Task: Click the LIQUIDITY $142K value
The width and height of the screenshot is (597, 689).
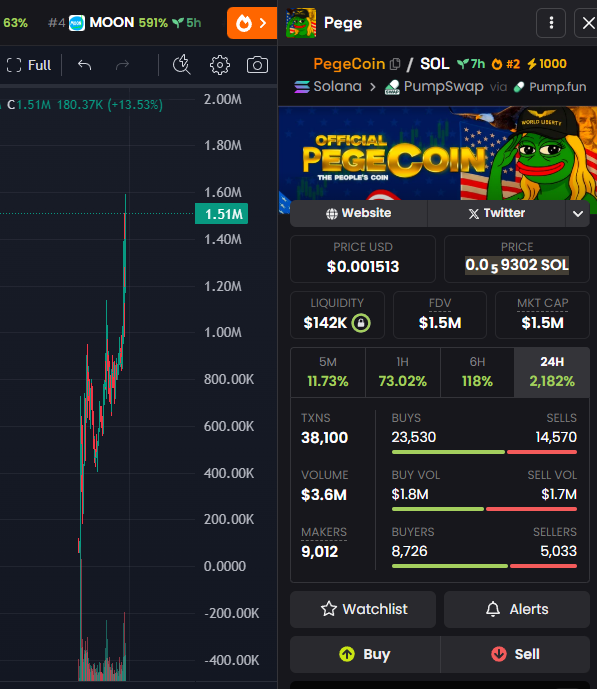Action: click(x=325, y=323)
